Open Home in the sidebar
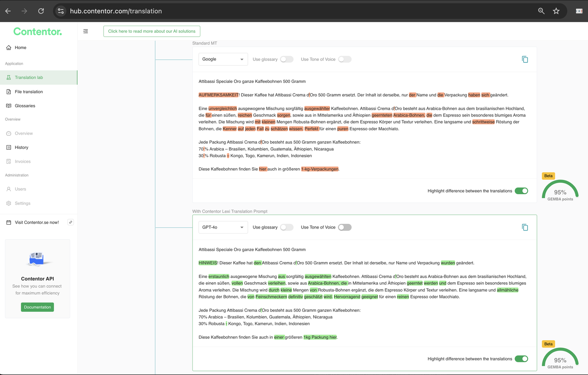 point(38,48)
